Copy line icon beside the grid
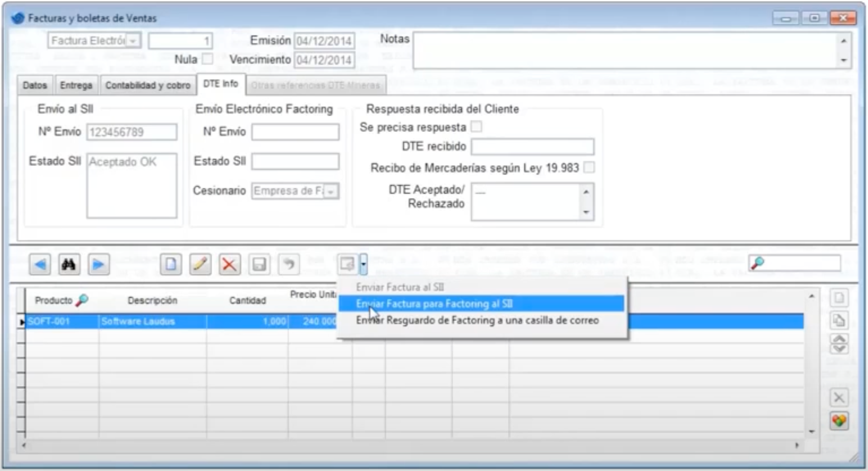868x471 pixels. click(x=839, y=321)
